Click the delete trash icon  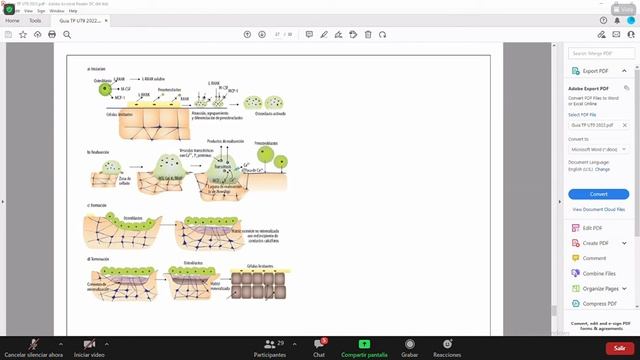click(368, 35)
